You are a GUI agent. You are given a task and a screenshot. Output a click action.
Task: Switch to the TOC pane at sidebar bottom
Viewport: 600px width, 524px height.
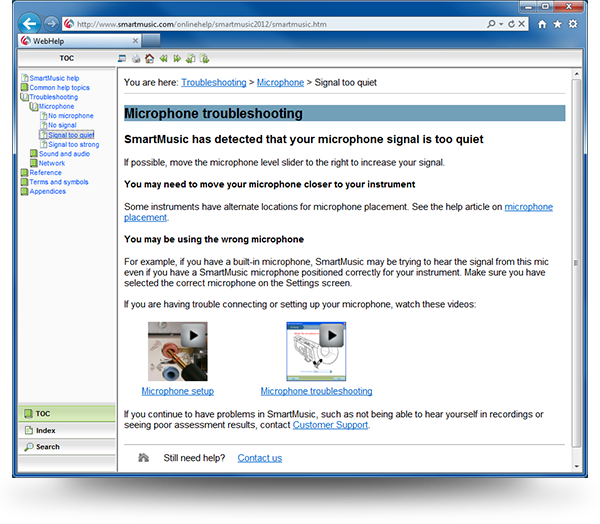[67, 413]
